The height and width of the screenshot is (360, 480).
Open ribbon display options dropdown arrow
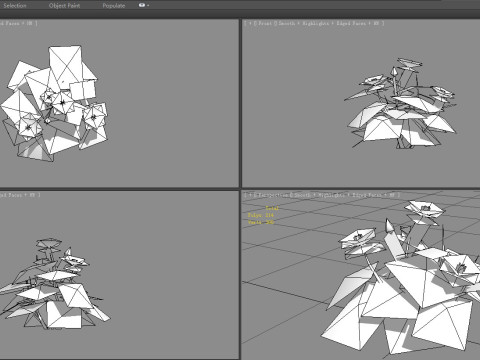click(x=148, y=6)
